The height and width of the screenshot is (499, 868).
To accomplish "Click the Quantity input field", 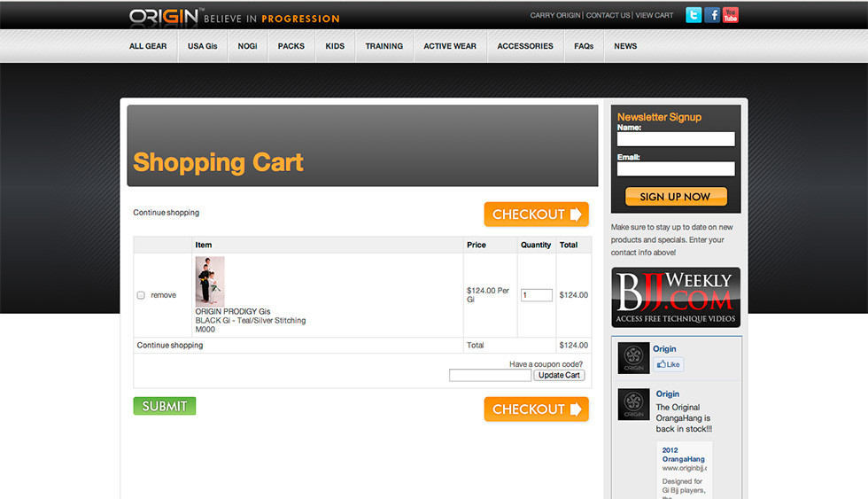I will pos(537,295).
